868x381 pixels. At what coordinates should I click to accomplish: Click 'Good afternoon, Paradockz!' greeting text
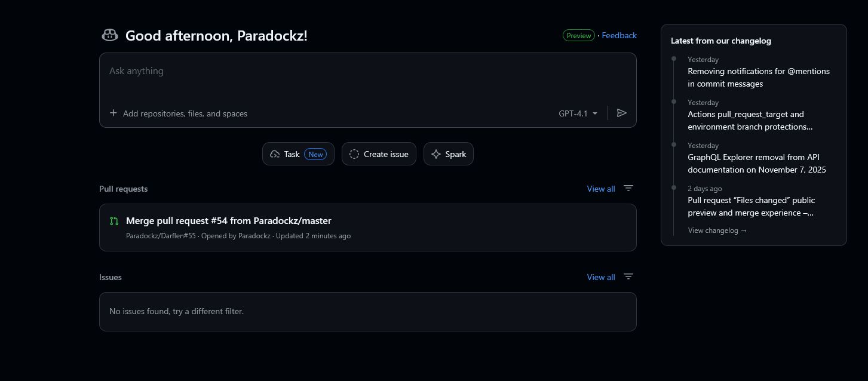pyautogui.click(x=216, y=35)
